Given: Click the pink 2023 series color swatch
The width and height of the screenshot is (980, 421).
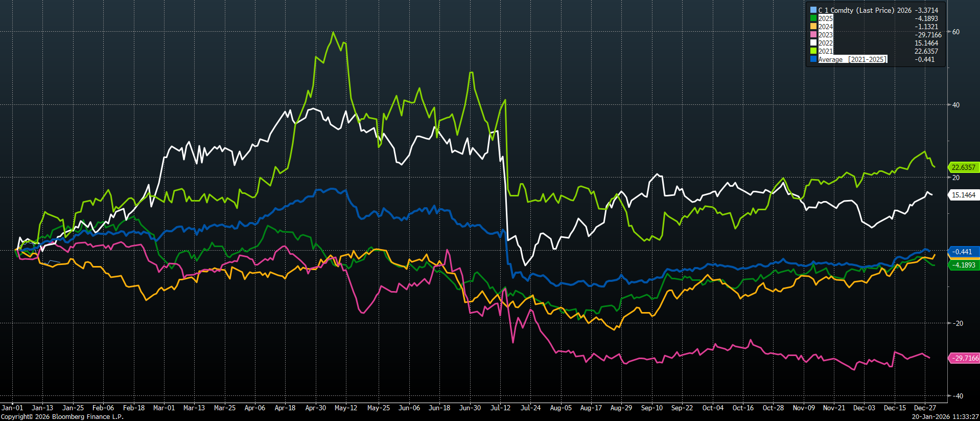Looking at the screenshot, I should [813, 35].
